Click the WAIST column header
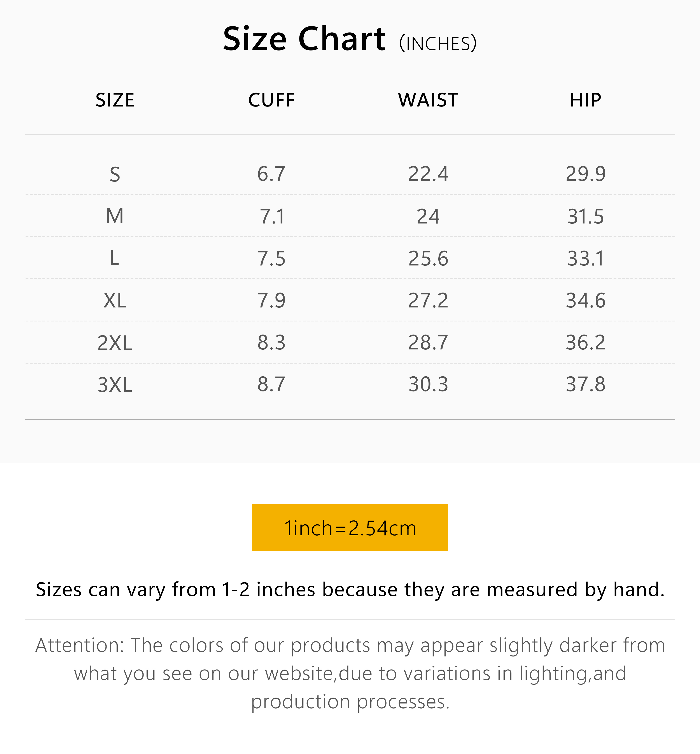Screen dimensions: 700x754 428,100
